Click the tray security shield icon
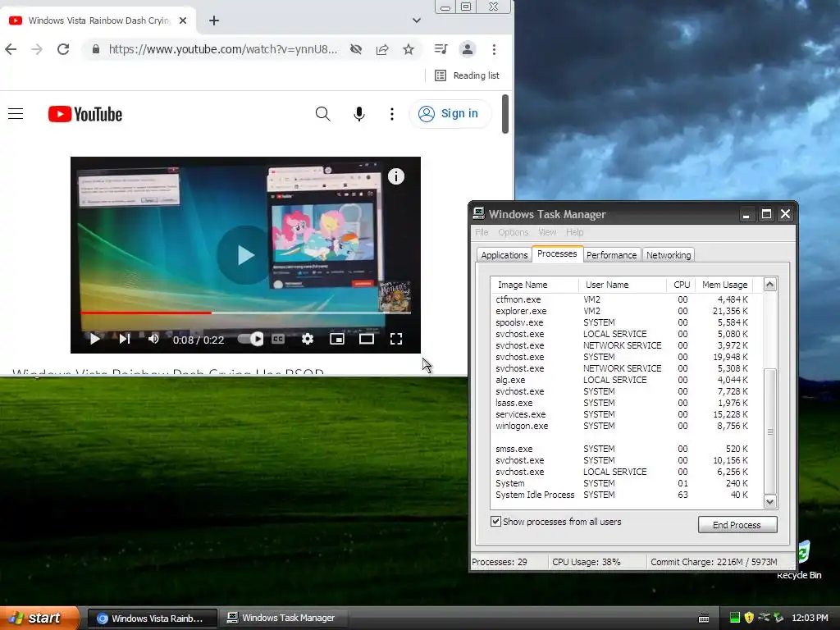 749,618
